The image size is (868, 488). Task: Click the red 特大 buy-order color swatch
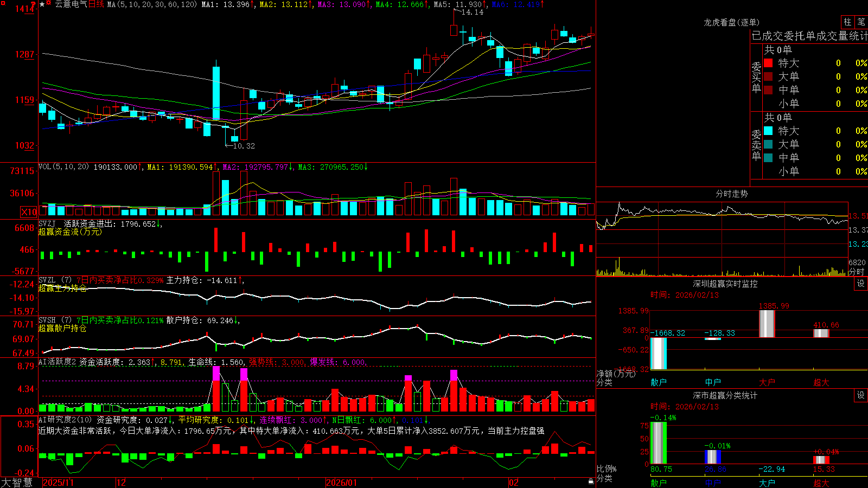tap(768, 63)
